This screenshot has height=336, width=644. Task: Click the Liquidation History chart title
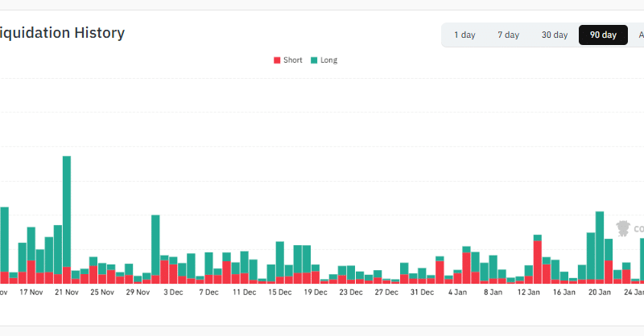62,33
